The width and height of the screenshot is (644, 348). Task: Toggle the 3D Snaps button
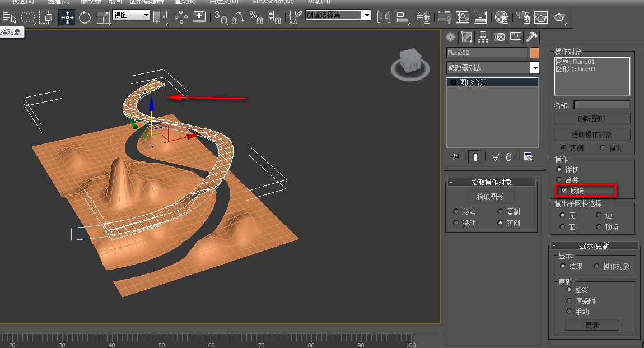pyautogui.click(x=221, y=17)
